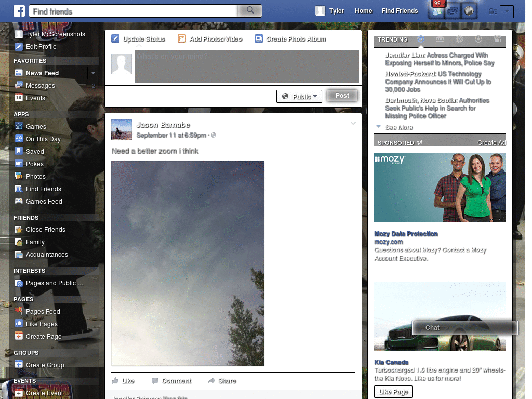This screenshot has height=399, width=532.
Task: Open the sky photo in Jason's post
Action: (x=188, y=263)
